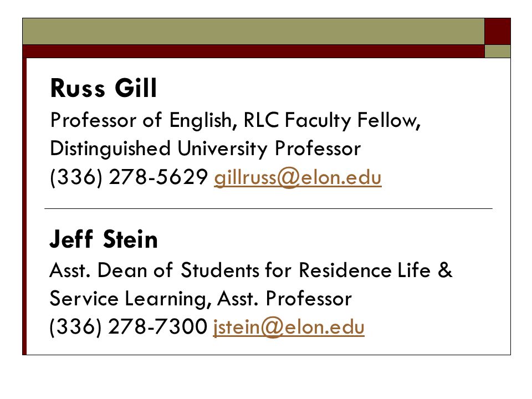Select the Russ Gill name heading

pyautogui.click(x=104, y=88)
